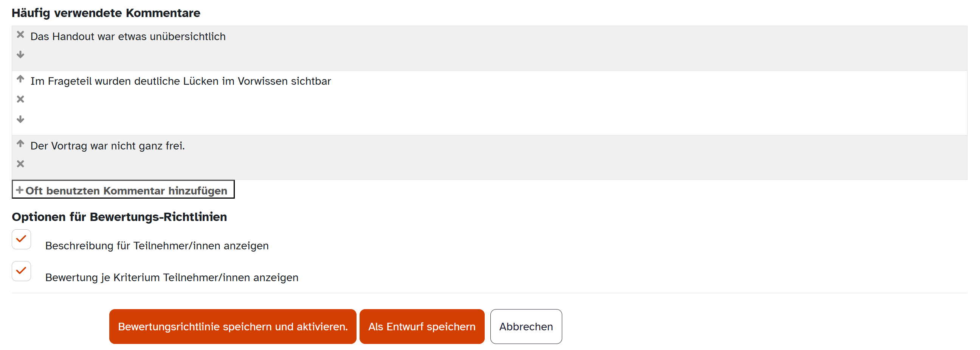Move 'Im Frageteil' comment up

click(x=20, y=79)
